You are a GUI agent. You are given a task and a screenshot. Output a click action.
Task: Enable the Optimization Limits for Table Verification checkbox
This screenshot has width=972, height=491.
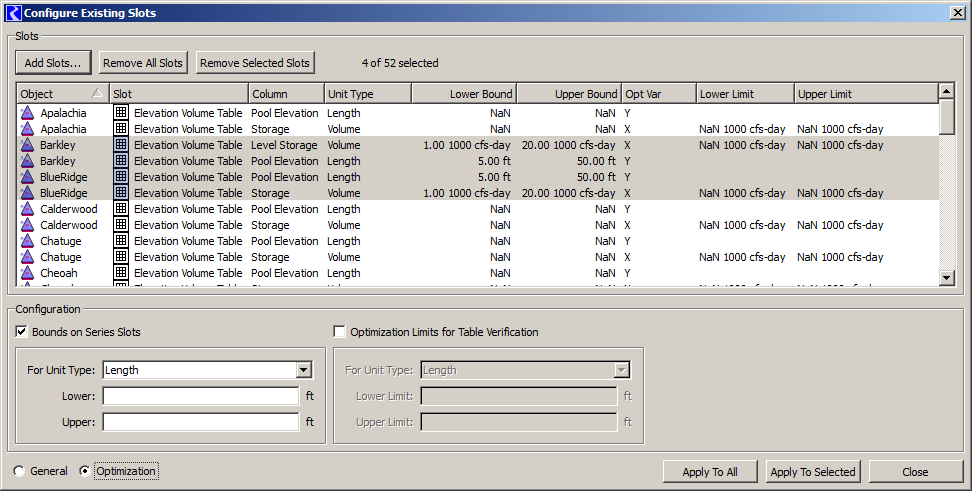click(x=340, y=332)
